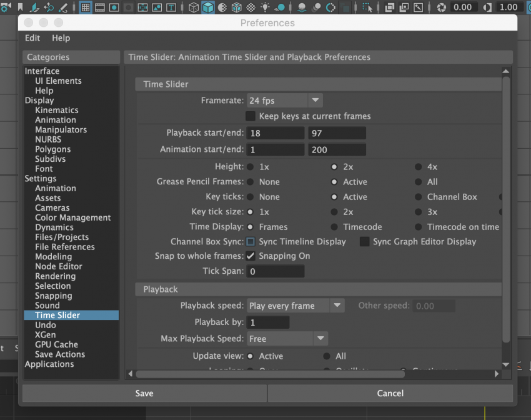Screen dimensions: 531x420
Task: Select the Rendering category in the sidebar
Action: (x=55, y=276)
